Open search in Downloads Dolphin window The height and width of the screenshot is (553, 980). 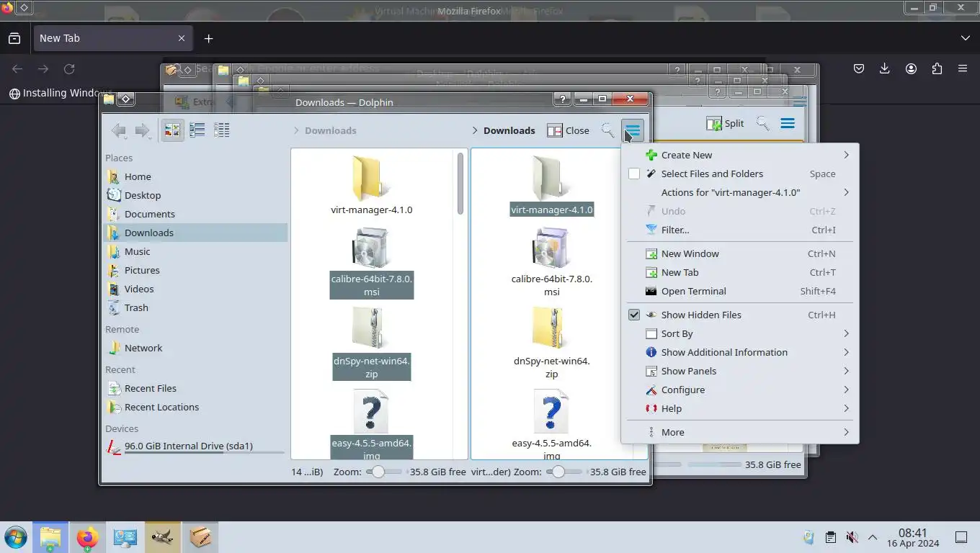608,130
